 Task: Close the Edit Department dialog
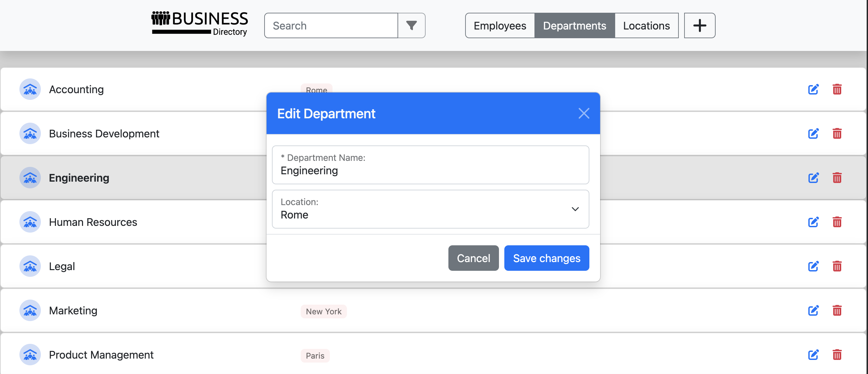[x=583, y=113]
